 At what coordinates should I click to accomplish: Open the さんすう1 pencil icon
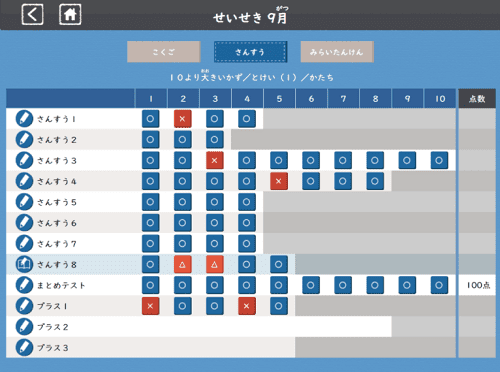pyautogui.click(x=24, y=119)
